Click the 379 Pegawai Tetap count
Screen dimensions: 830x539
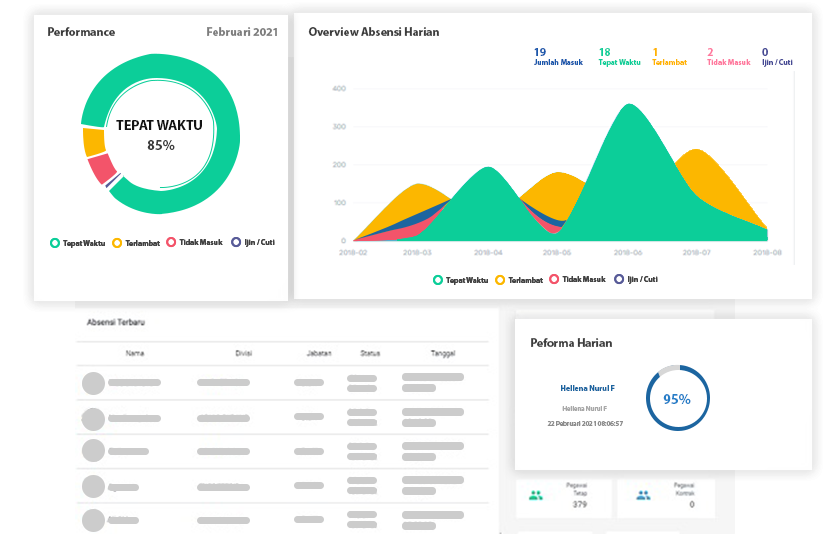coord(580,504)
